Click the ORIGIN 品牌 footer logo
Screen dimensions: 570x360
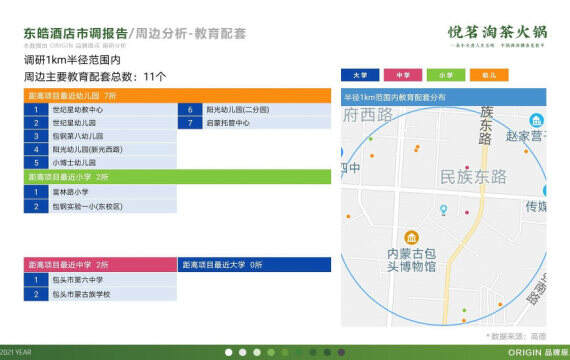538,352
